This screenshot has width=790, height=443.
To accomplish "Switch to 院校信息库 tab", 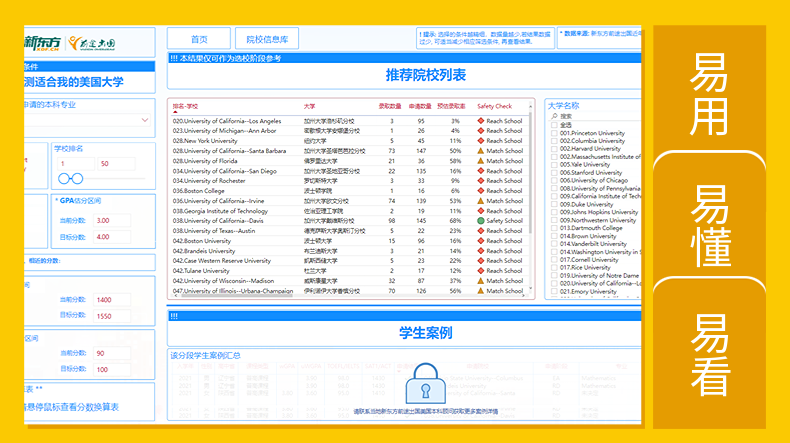I will [267, 39].
